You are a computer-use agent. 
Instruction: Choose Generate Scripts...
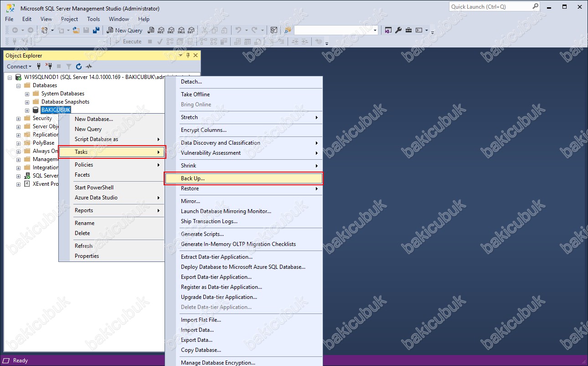click(x=243, y=234)
